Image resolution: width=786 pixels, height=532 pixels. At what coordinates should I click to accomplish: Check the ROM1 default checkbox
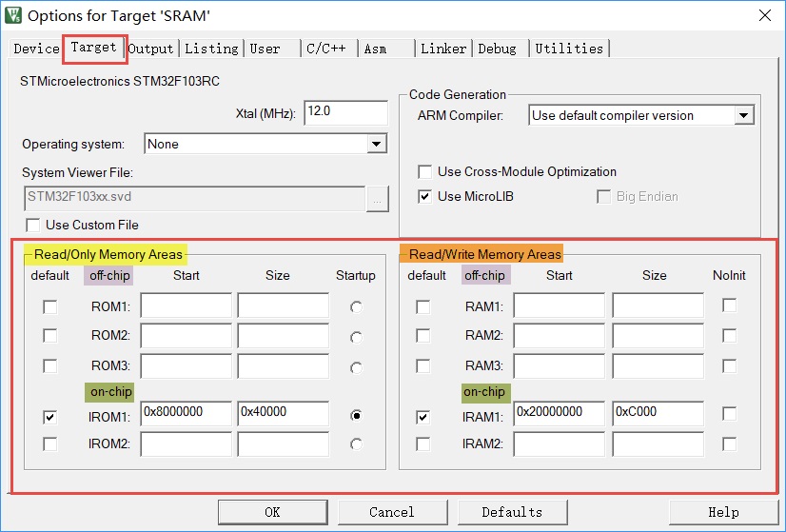click(50, 306)
